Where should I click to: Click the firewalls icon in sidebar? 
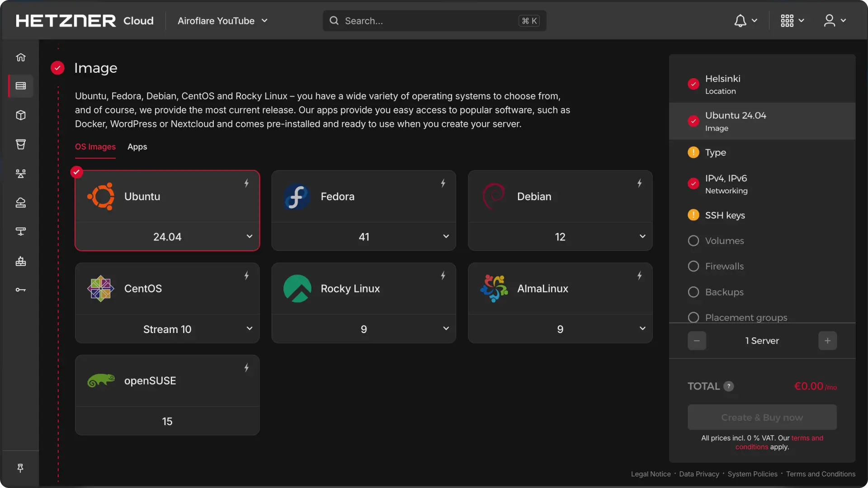click(21, 261)
